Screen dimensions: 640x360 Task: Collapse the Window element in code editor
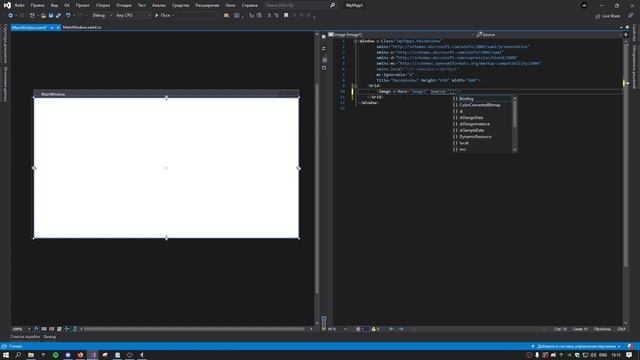click(x=355, y=41)
